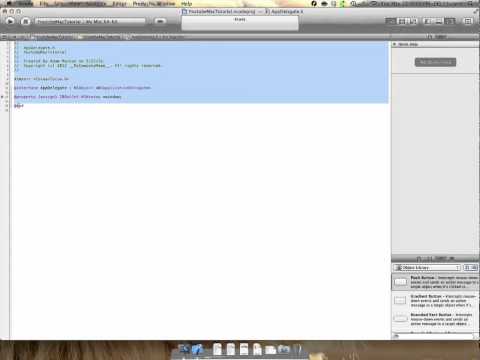Select the Version editor mode icon
The height and width of the screenshot is (360, 480).
(413, 21)
